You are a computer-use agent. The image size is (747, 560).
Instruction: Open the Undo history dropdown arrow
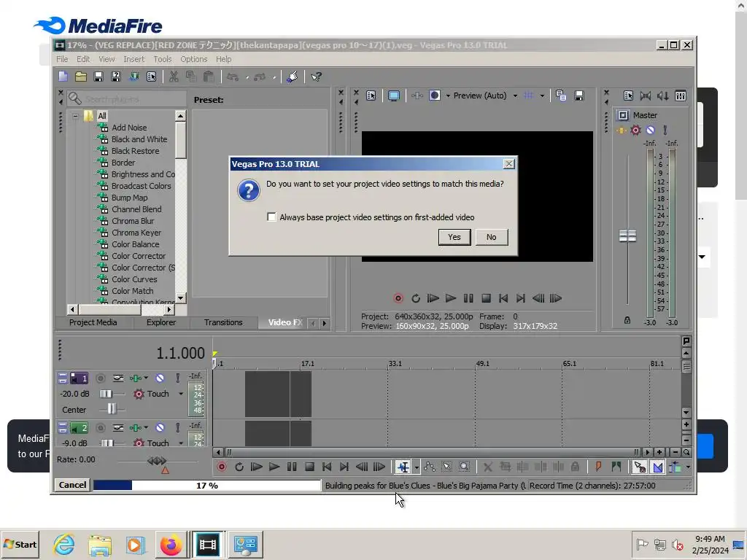pos(247,77)
